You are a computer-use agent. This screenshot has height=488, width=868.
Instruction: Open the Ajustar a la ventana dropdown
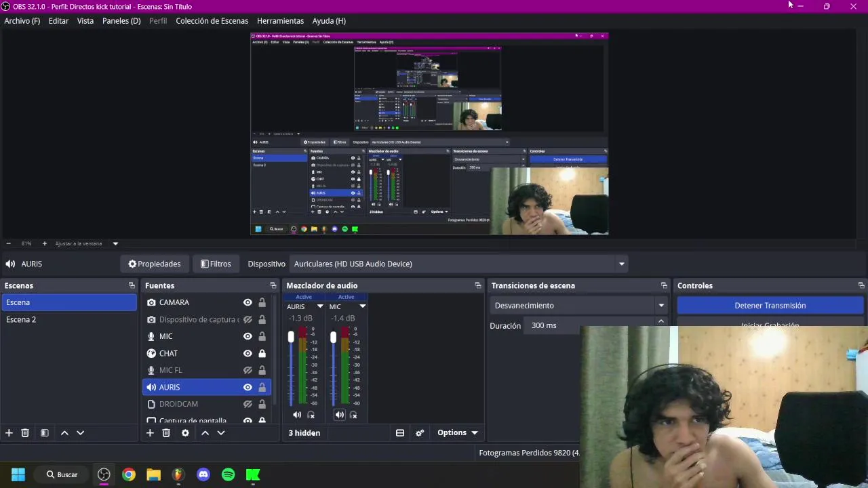[86, 244]
